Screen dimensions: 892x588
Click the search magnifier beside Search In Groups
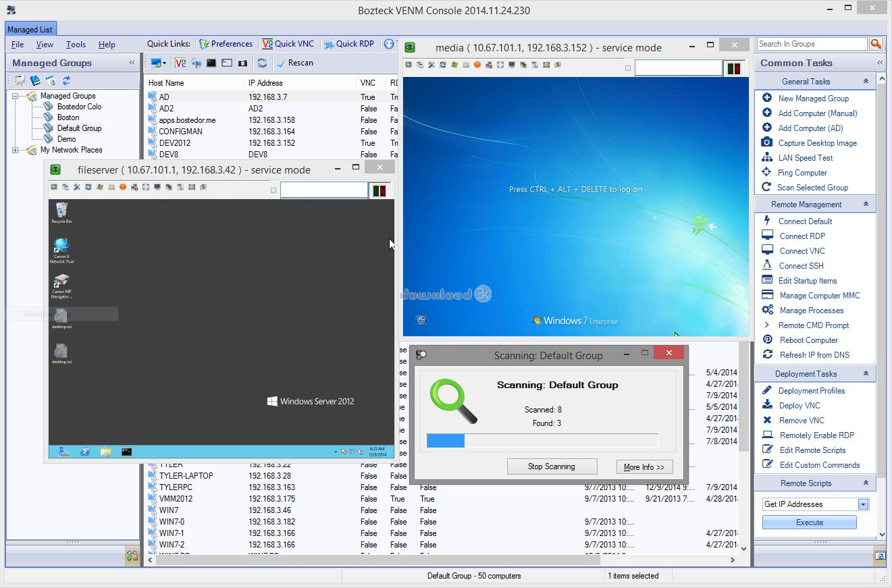pyautogui.click(x=876, y=43)
